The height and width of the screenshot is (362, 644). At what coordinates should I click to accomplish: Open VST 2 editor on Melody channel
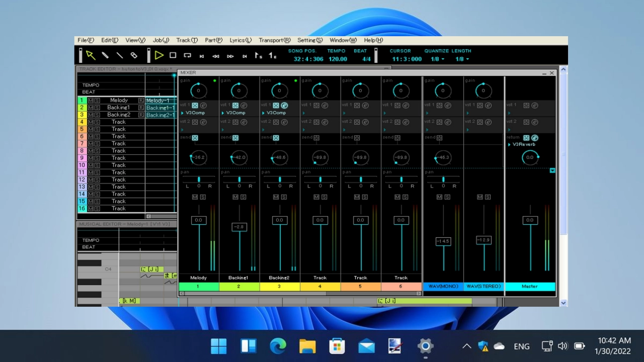(203, 122)
